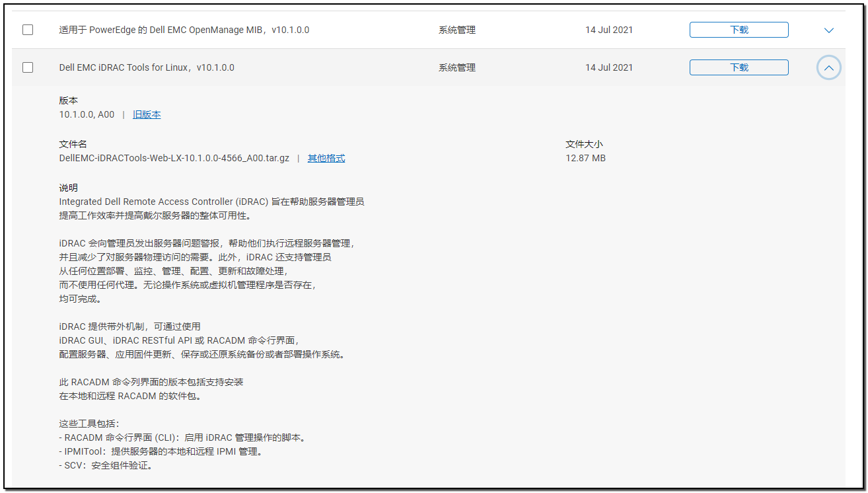Collapse the iDRAC Tools for Linux details
This screenshot has width=868, height=493.
click(829, 67)
